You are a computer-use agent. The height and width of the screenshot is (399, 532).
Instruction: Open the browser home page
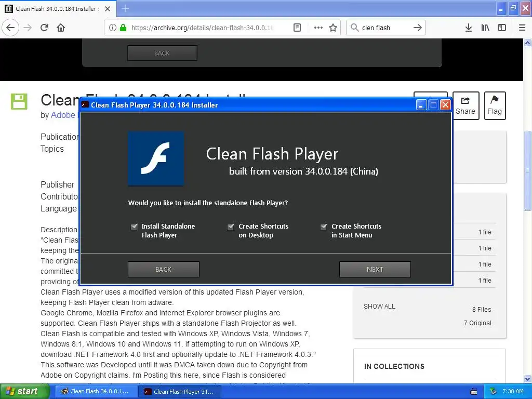[61, 28]
